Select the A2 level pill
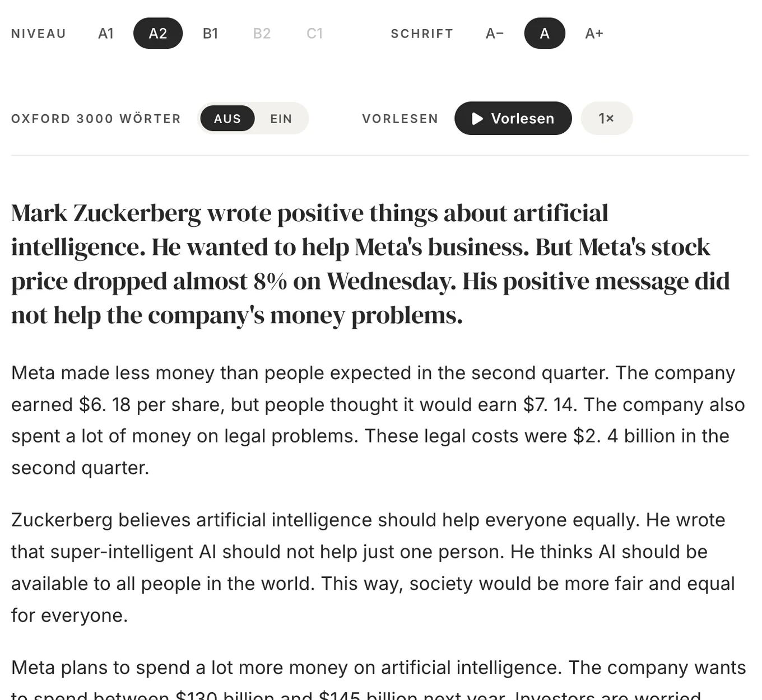This screenshot has width=762, height=700. pos(158,34)
